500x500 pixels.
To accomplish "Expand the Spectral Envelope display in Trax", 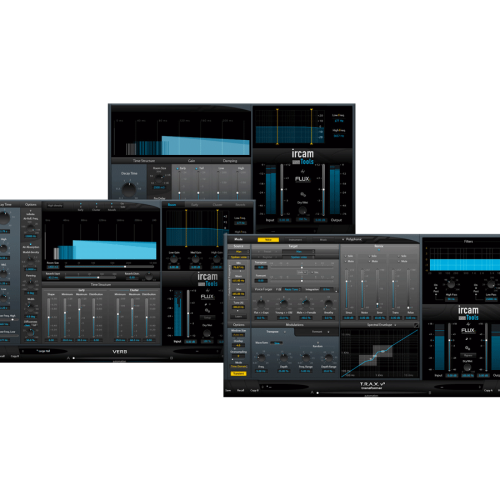I will pyautogui.click(x=416, y=325).
